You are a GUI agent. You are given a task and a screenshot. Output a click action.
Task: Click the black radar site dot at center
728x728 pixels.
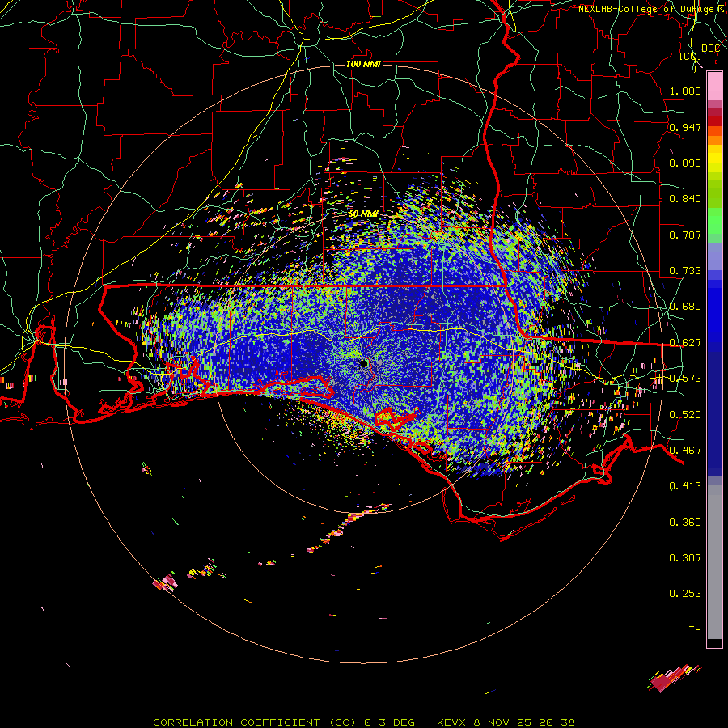tap(364, 363)
